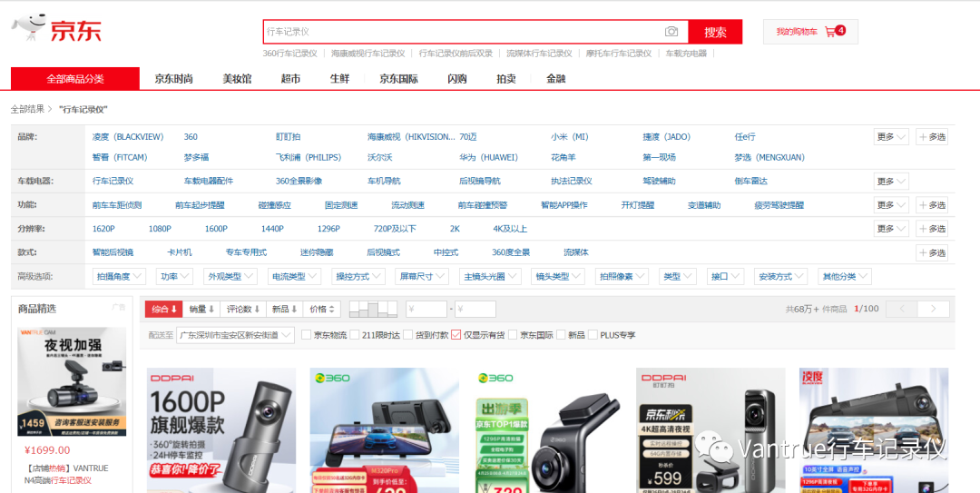This screenshot has width=980, height=493.
Task: Open the 京东时尚 nav item
Action: click(173, 79)
